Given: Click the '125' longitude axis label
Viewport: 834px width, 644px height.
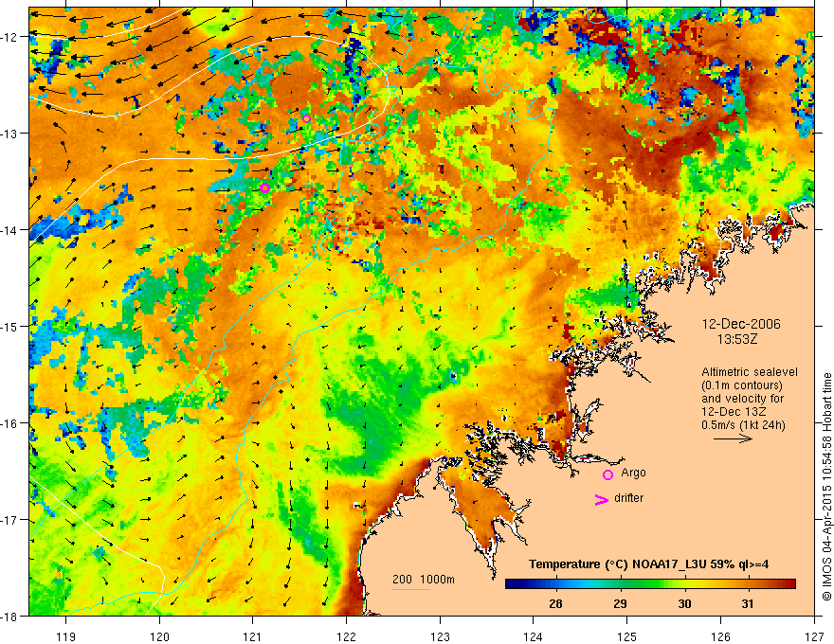Looking at the screenshot, I should 627,636.
